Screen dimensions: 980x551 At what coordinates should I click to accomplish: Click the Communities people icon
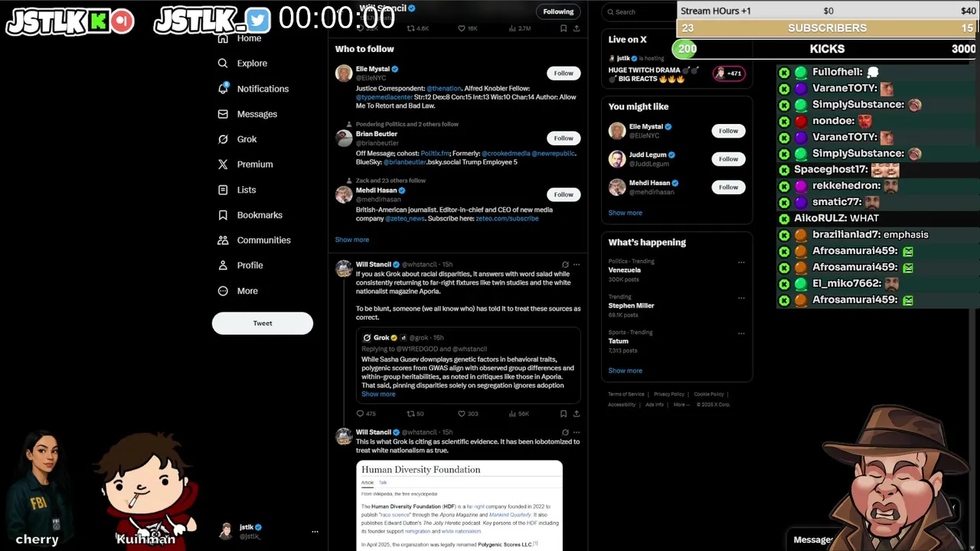(x=223, y=240)
